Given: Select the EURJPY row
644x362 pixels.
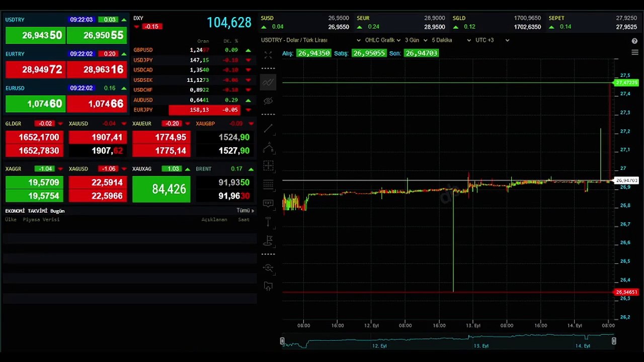Looking at the screenshot, I should [193, 110].
